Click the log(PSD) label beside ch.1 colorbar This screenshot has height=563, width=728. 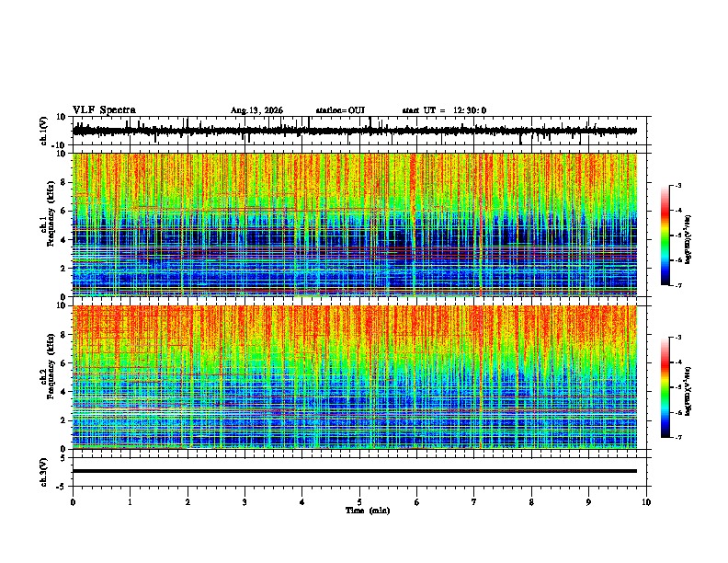point(688,240)
